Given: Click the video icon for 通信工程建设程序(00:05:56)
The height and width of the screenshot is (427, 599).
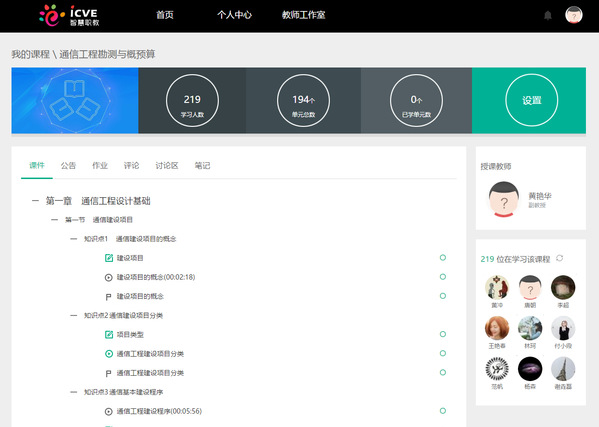Looking at the screenshot, I should pyautogui.click(x=109, y=411).
